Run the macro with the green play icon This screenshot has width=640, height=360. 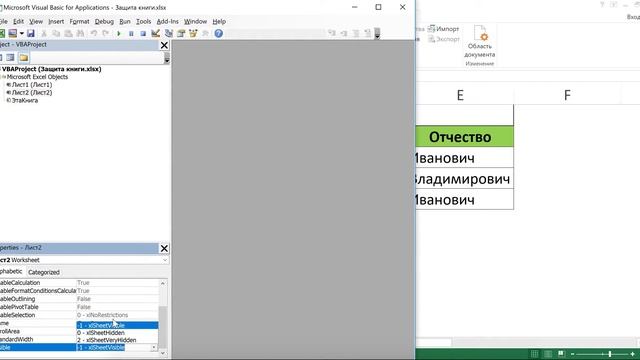pos(119,33)
